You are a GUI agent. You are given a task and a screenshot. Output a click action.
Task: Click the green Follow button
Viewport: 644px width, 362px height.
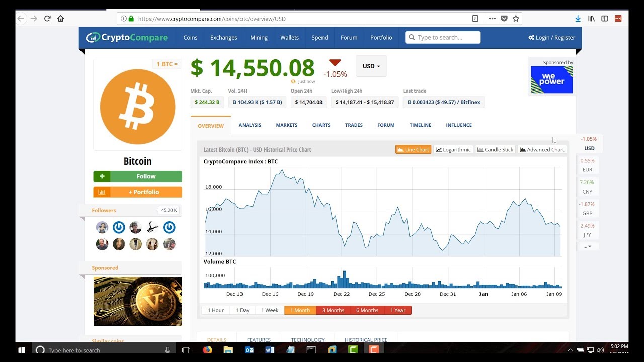[x=137, y=176]
